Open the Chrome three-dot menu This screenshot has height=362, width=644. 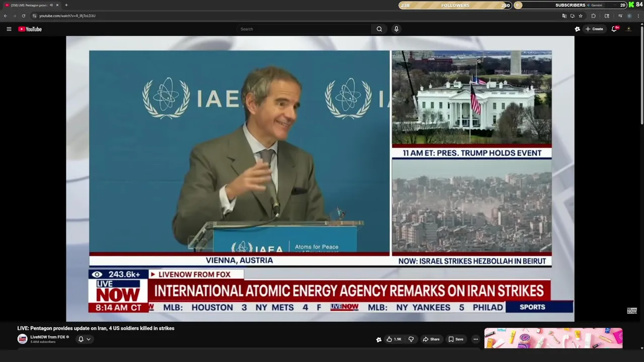coord(638,16)
